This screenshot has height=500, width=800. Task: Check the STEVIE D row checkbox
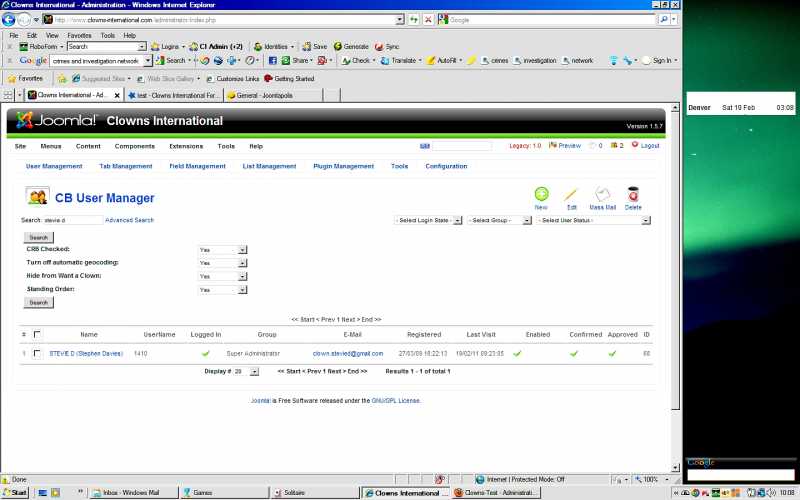[x=37, y=354]
